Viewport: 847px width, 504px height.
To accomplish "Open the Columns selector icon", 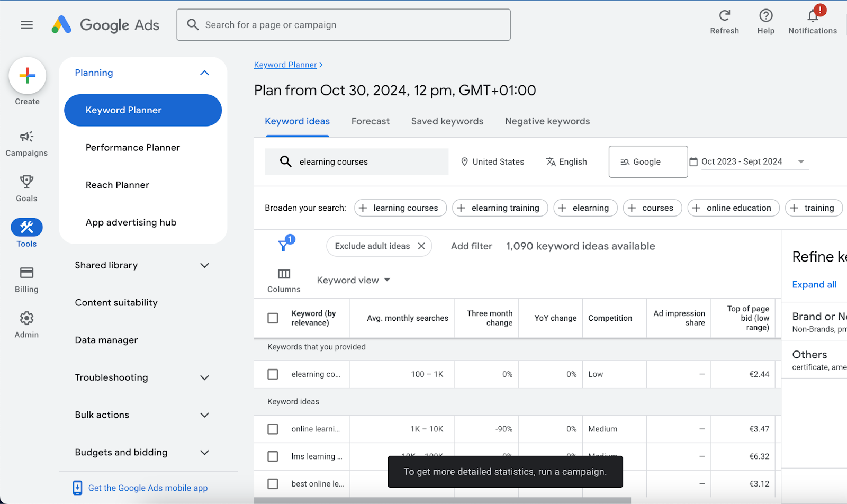I will click(284, 274).
